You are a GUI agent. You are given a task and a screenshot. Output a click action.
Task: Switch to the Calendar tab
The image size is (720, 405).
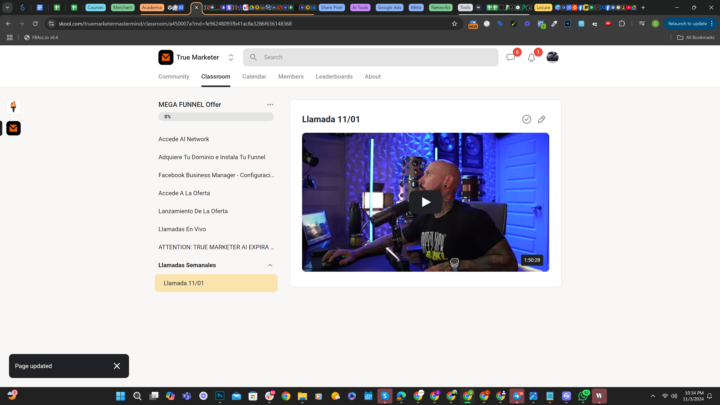point(254,77)
